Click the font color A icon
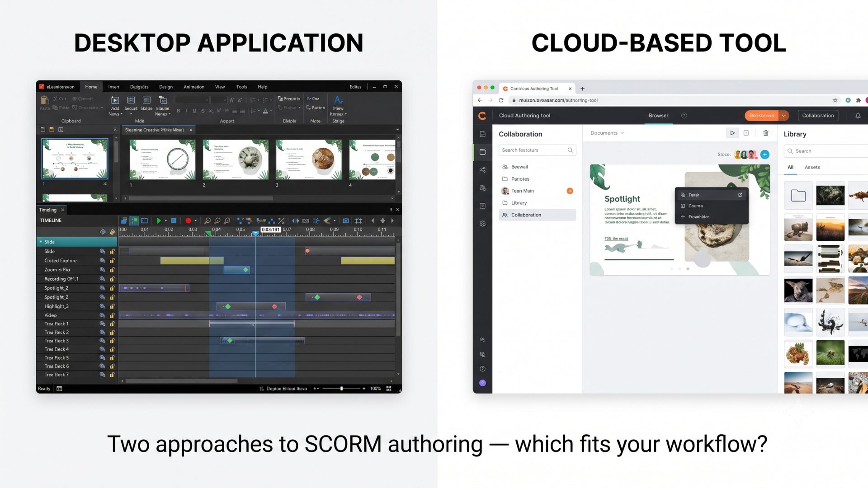The height and width of the screenshot is (488, 868). coord(266,111)
